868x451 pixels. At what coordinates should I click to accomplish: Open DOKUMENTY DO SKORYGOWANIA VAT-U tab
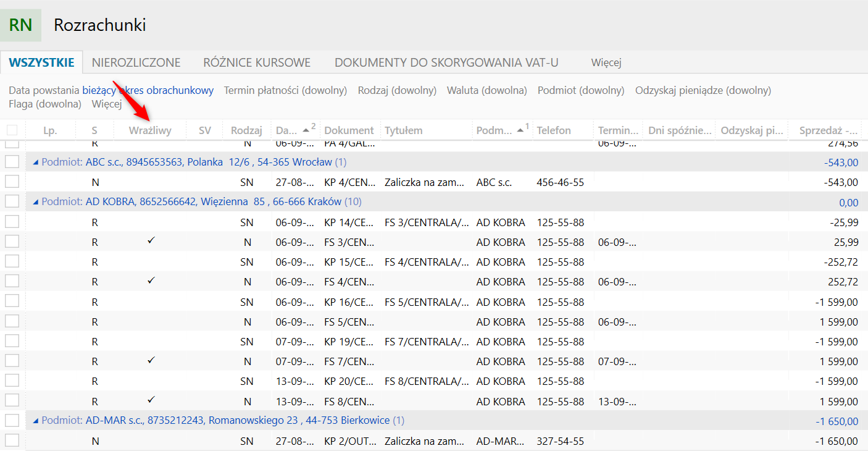click(446, 62)
